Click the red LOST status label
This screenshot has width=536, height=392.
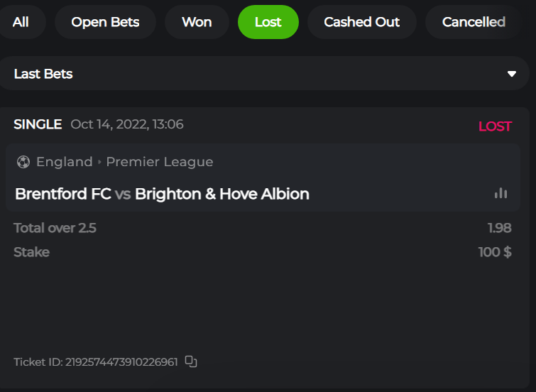[x=495, y=126]
